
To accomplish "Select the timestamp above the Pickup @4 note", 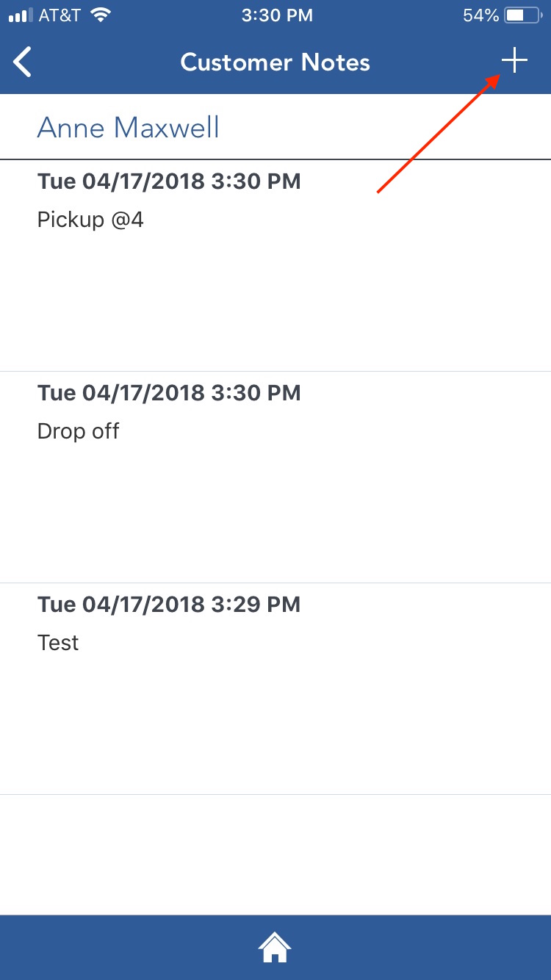I will (169, 181).
